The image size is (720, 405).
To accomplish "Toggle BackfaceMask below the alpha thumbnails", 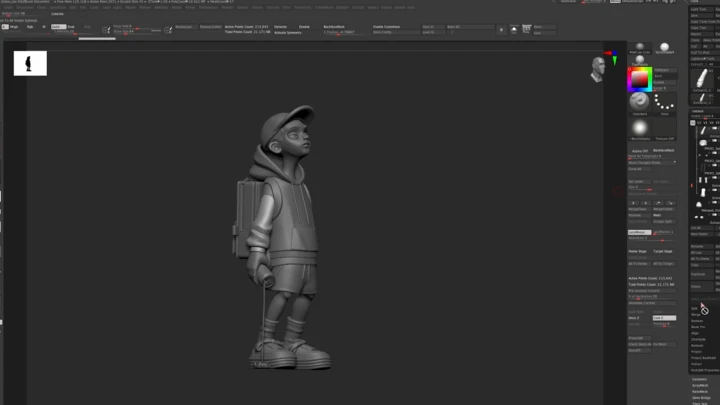I will pyautogui.click(x=664, y=150).
